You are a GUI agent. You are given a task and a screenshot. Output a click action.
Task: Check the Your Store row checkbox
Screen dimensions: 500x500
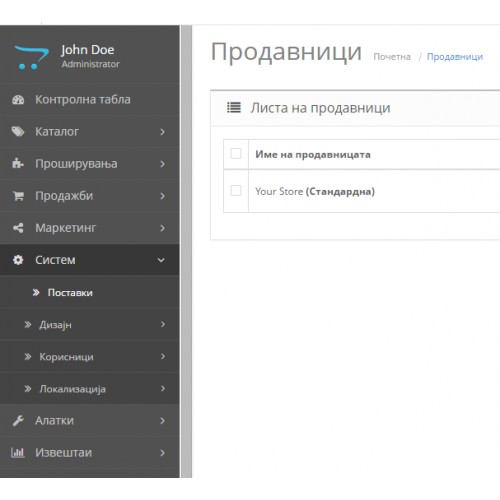pos(236,191)
